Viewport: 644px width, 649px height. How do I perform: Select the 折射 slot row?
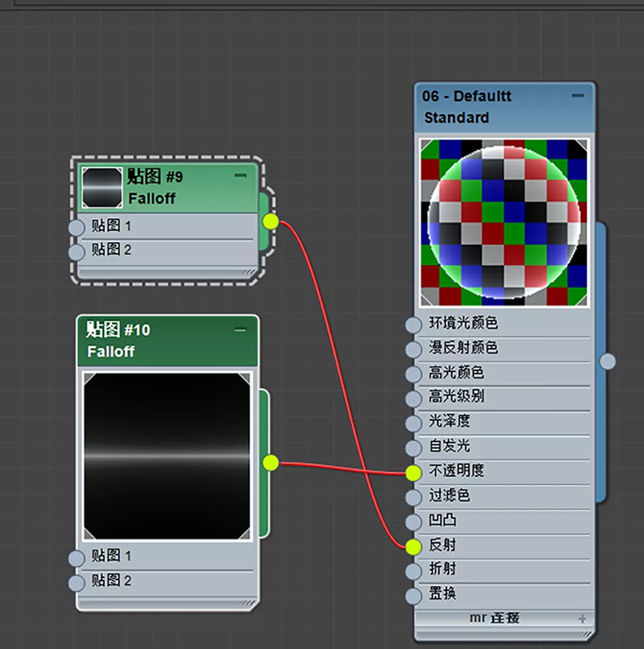click(501, 570)
